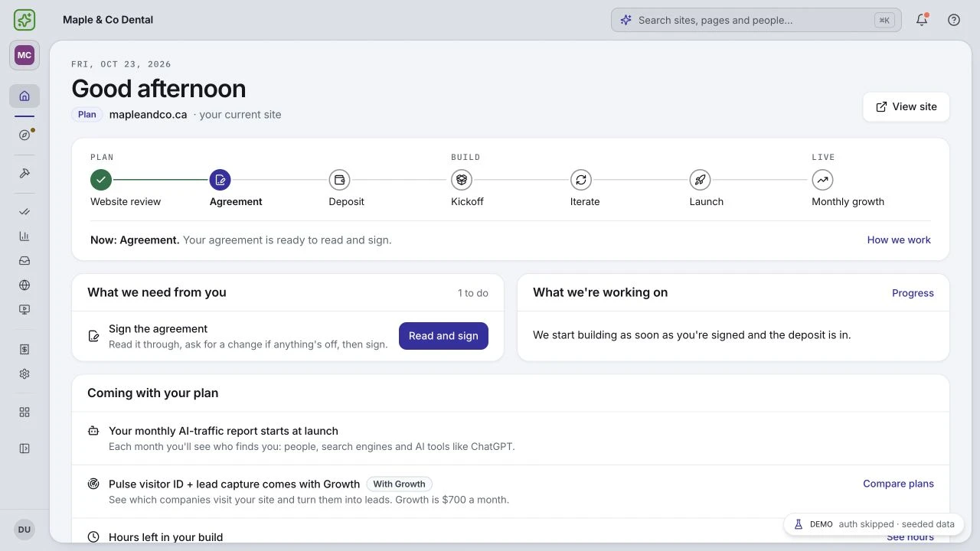
Task: Open the MC workspace avatar
Action: tap(24, 55)
